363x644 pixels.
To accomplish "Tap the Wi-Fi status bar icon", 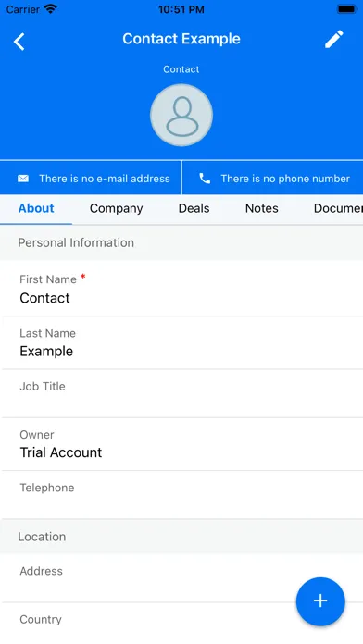I will point(51,8).
